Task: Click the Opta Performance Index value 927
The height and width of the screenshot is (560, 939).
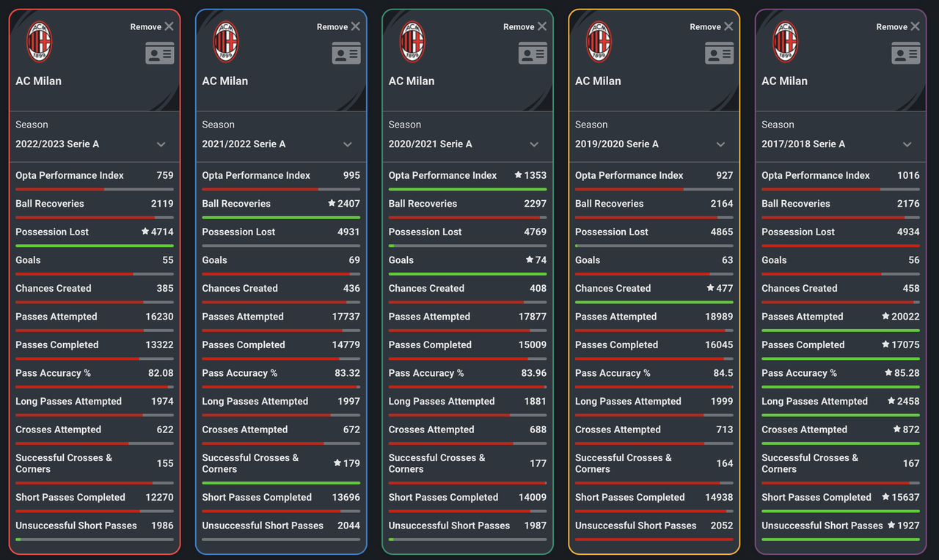Action: 724,175
